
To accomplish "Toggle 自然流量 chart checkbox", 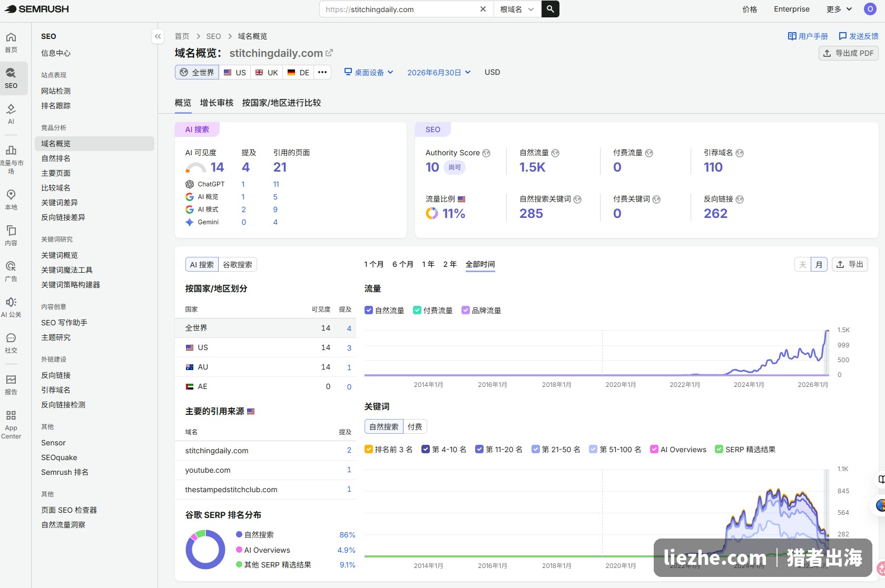I will (x=369, y=311).
